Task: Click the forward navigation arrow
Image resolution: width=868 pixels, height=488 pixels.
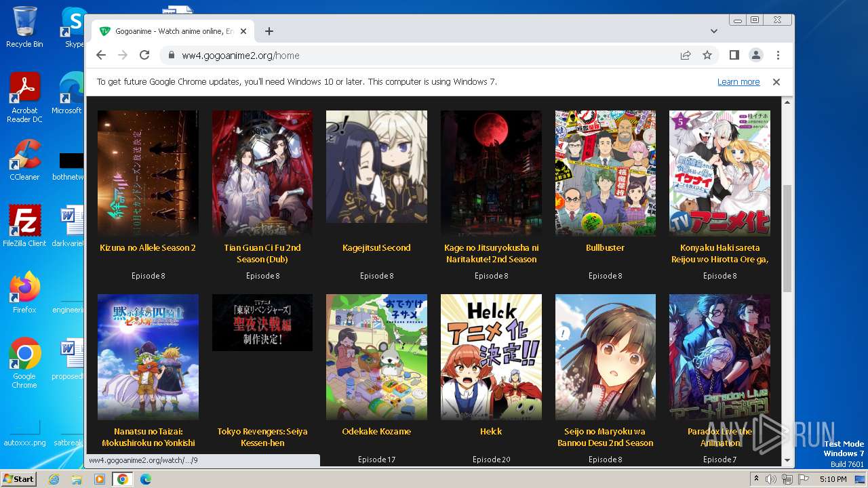Action: click(123, 56)
